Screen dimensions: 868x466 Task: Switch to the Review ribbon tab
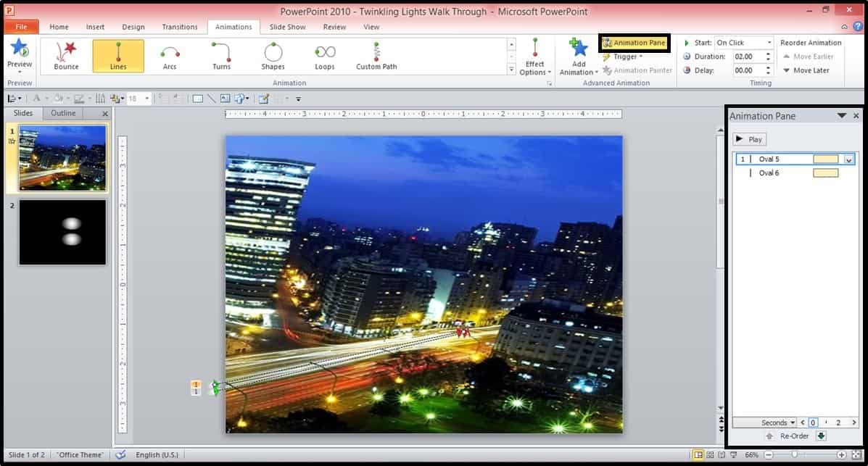[x=334, y=27]
